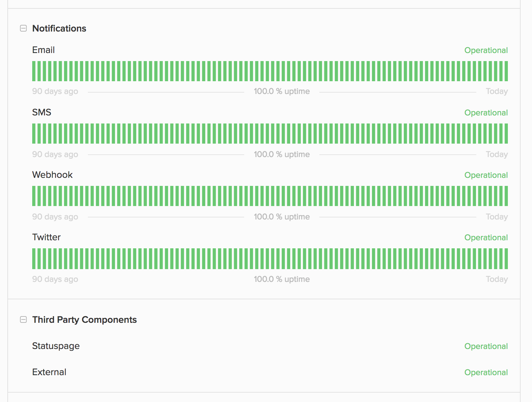Click the 90 days ago label under SMS
The image size is (532, 402).
(x=55, y=154)
